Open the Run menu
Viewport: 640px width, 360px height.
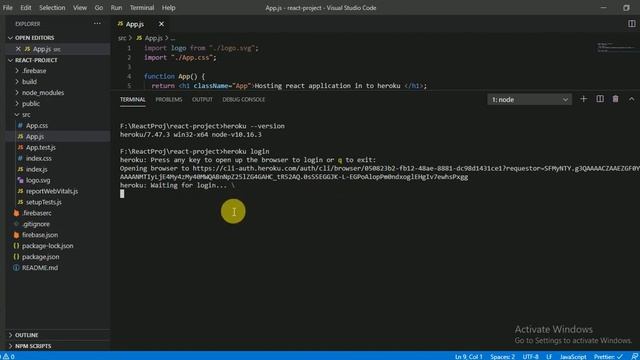pyautogui.click(x=116, y=8)
